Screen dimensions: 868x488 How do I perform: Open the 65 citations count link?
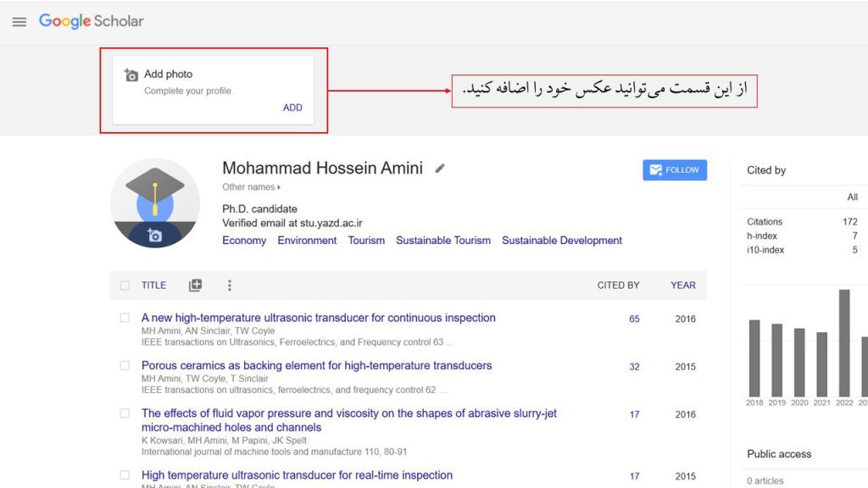pos(634,319)
